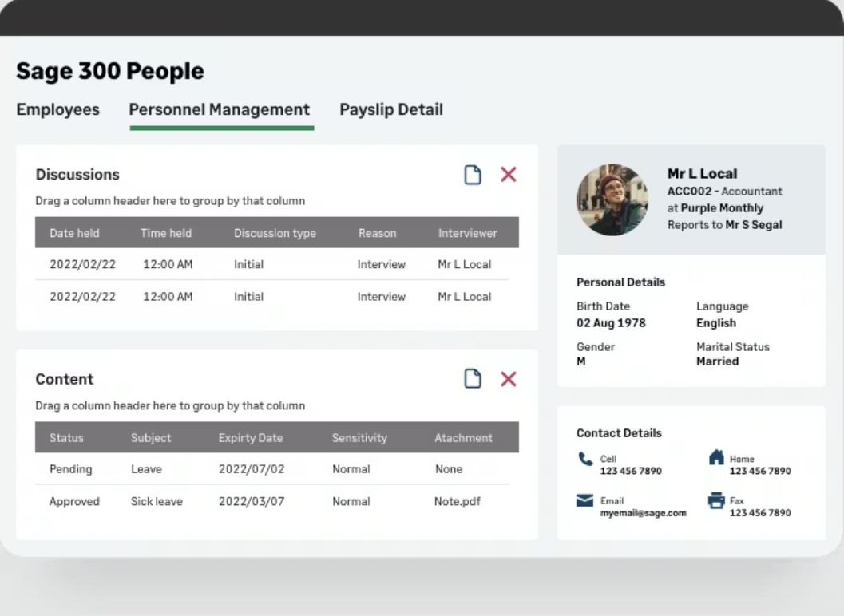Click the Personal Details heading

pyautogui.click(x=620, y=282)
